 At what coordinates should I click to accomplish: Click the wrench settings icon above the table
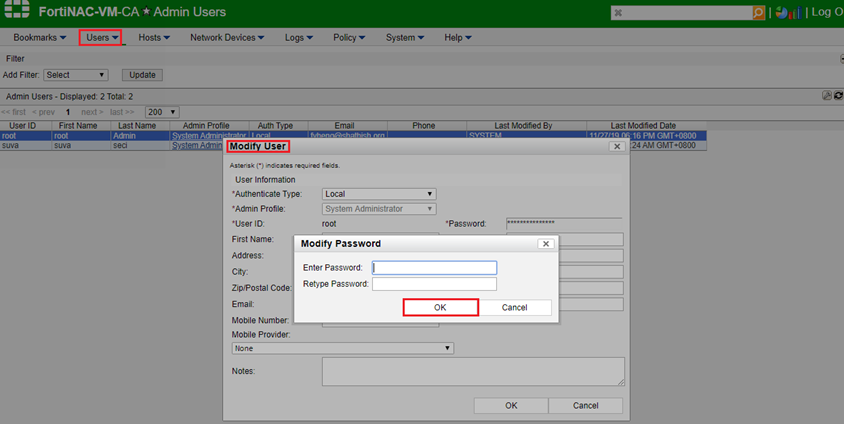click(827, 96)
